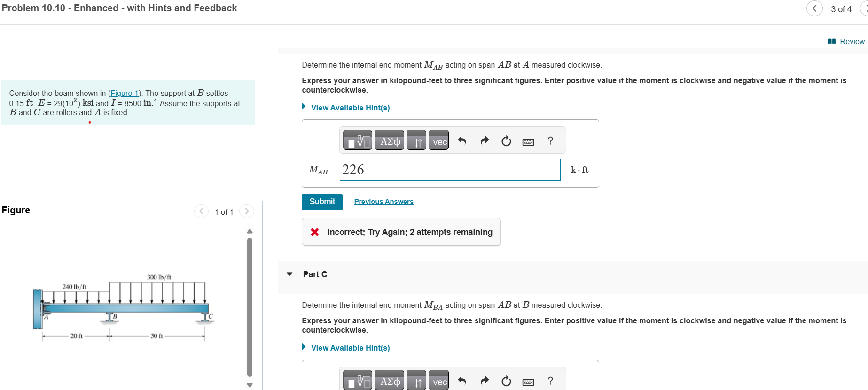
Task: Click the arrows tool in Part C toolbar
Action: [416, 381]
